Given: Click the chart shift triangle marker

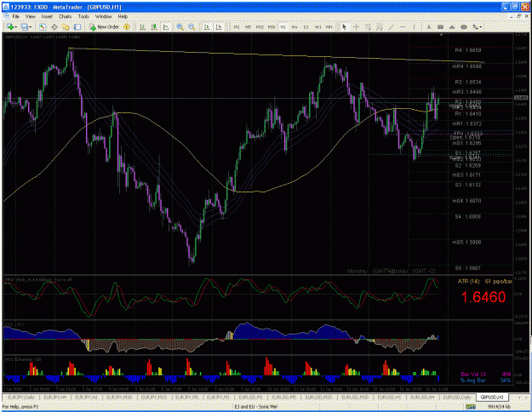Looking at the screenshot, I should (x=441, y=35).
